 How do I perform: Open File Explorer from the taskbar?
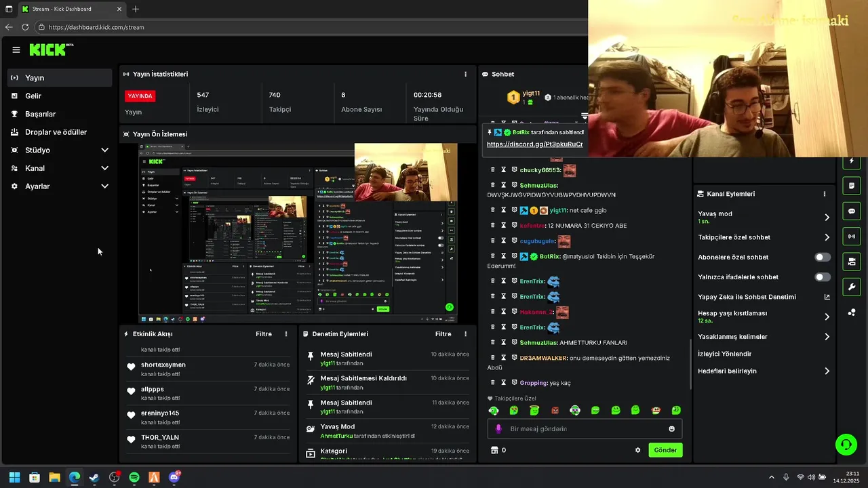pos(54,477)
